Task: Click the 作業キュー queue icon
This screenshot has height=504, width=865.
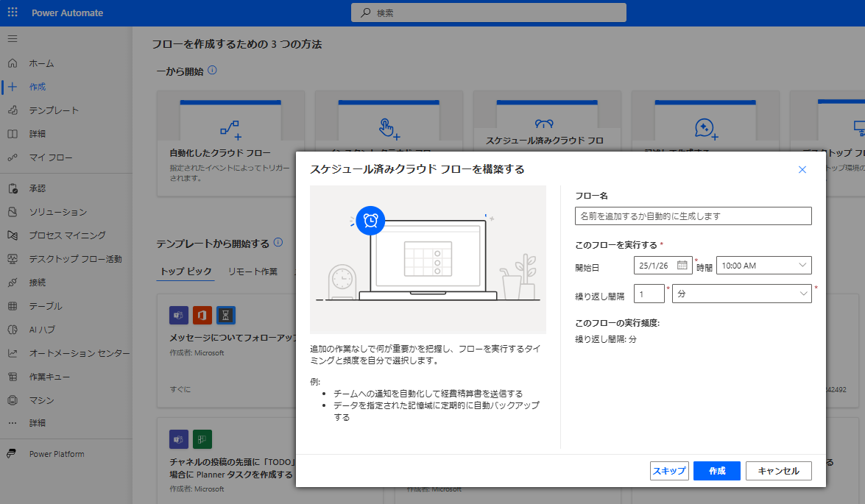Action: click(x=13, y=377)
